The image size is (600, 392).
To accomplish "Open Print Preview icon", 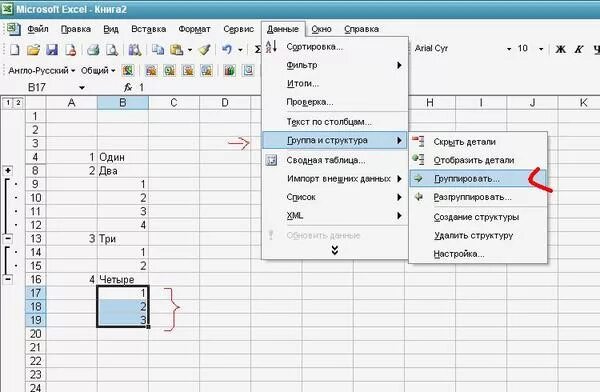I will point(112,49).
